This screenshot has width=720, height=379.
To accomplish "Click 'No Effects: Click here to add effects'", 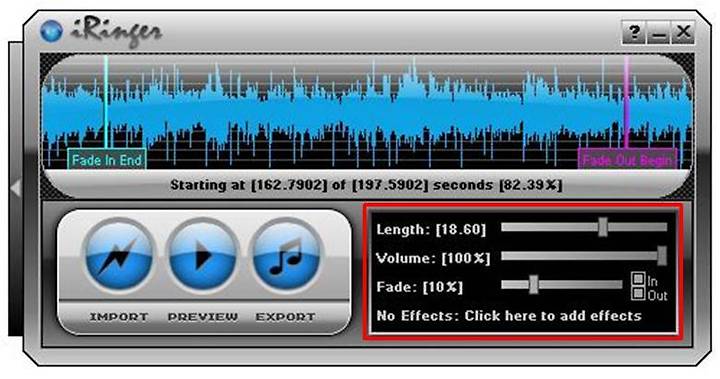I will (x=509, y=316).
